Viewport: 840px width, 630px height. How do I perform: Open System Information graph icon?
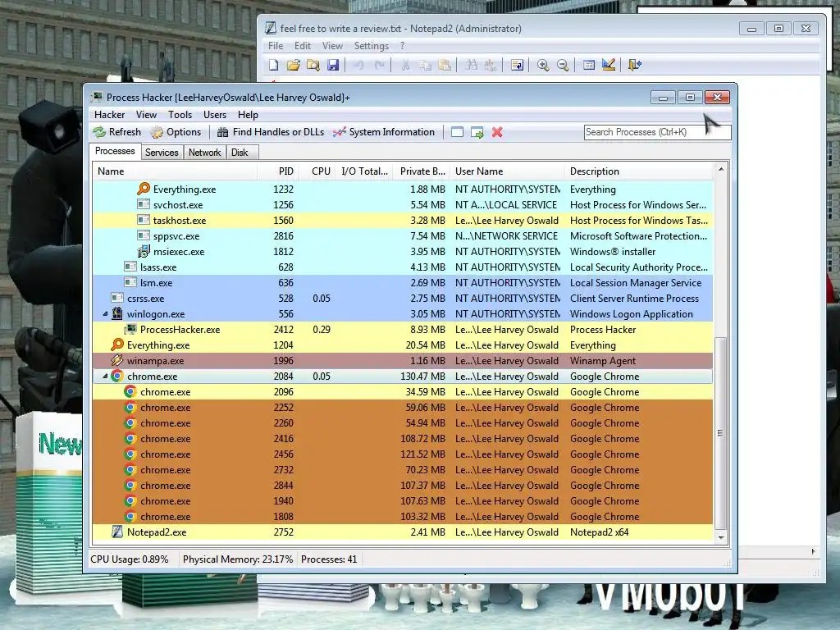click(339, 132)
